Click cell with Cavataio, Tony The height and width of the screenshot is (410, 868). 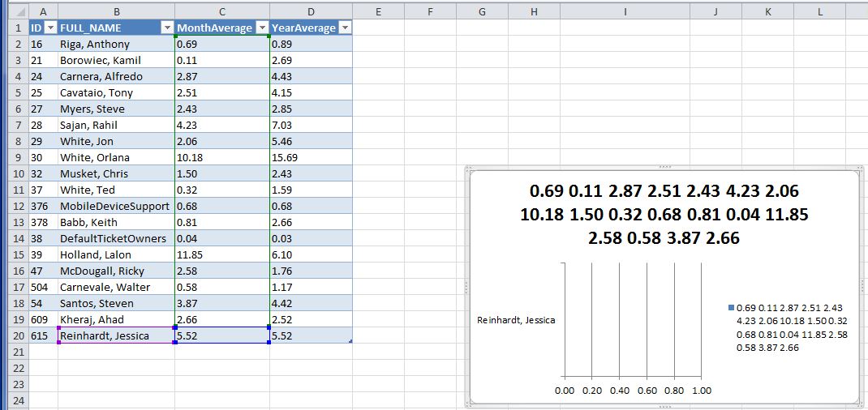point(116,93)
